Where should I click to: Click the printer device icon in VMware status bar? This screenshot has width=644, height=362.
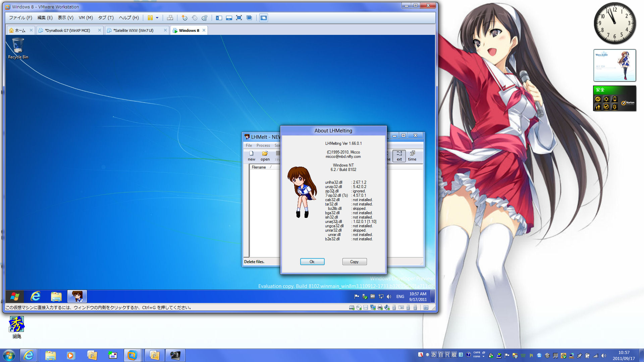coord(380,307)
